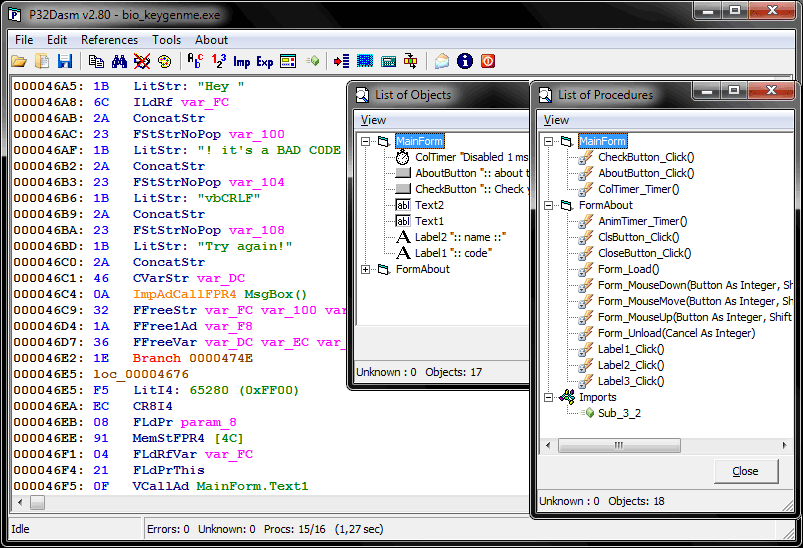This screenshot has height=548, width=803.
Task: Click the "ImpAdCallFPR4 MsgBox()" line
Action: [x=220, y=294]
